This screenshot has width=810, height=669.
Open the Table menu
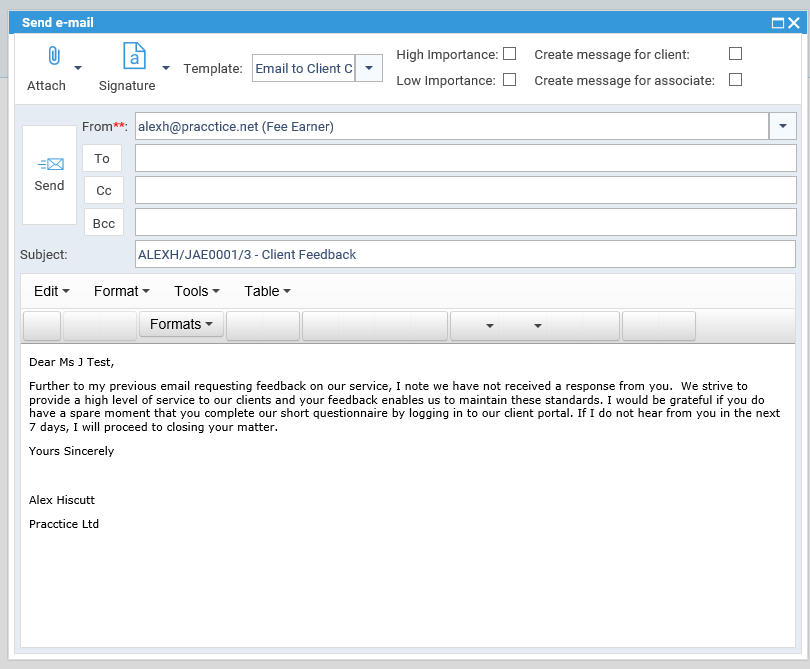pos(267,291)
